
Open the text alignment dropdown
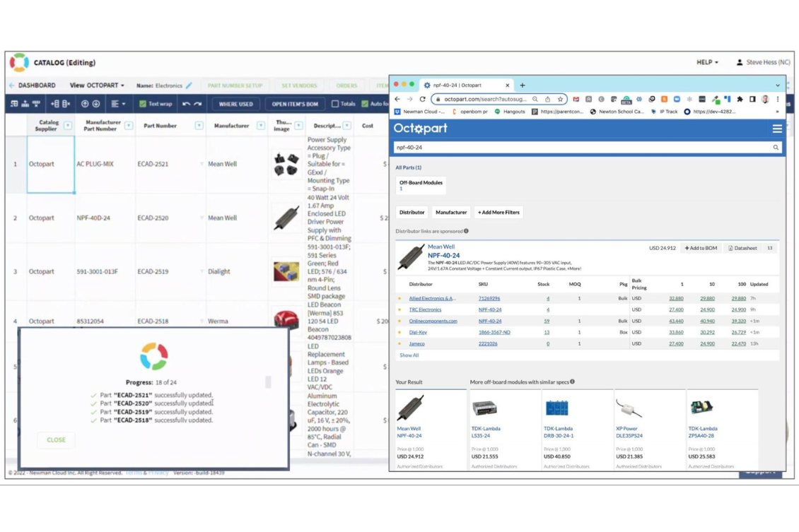tap(118, 104)
